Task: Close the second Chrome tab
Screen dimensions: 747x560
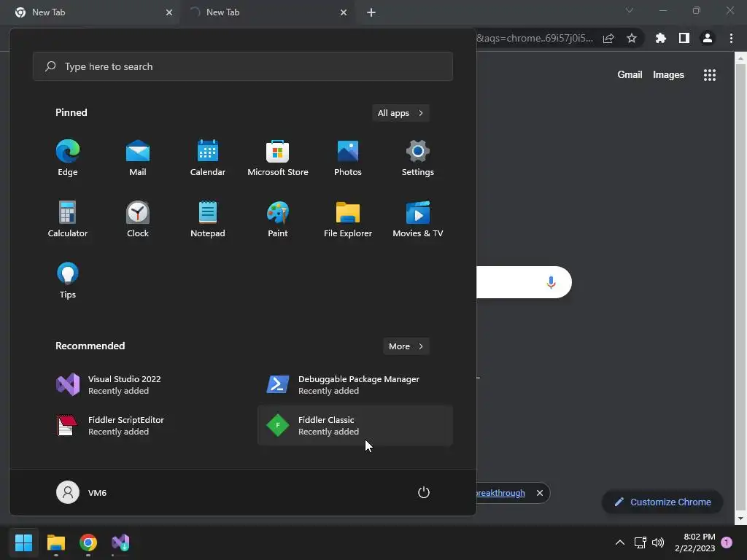Action: [344, 12]
